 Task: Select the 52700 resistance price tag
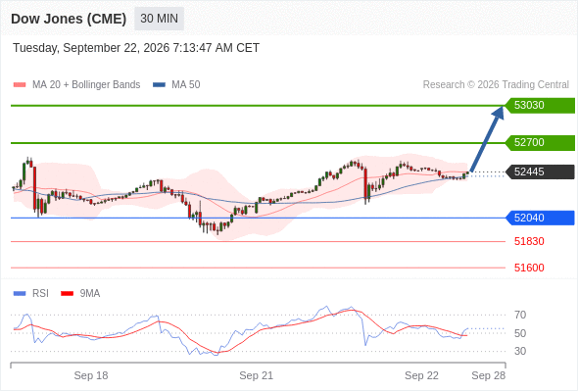[x=540, y=143]
